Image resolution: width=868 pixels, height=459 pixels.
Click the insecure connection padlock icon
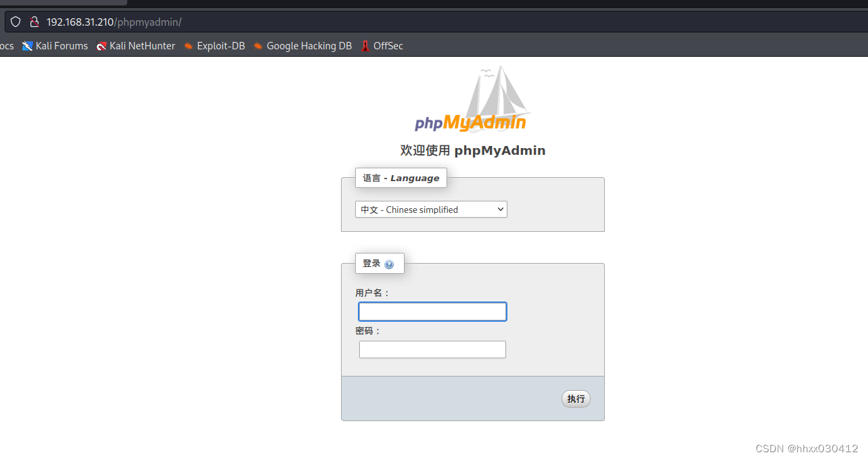[34, 22]
